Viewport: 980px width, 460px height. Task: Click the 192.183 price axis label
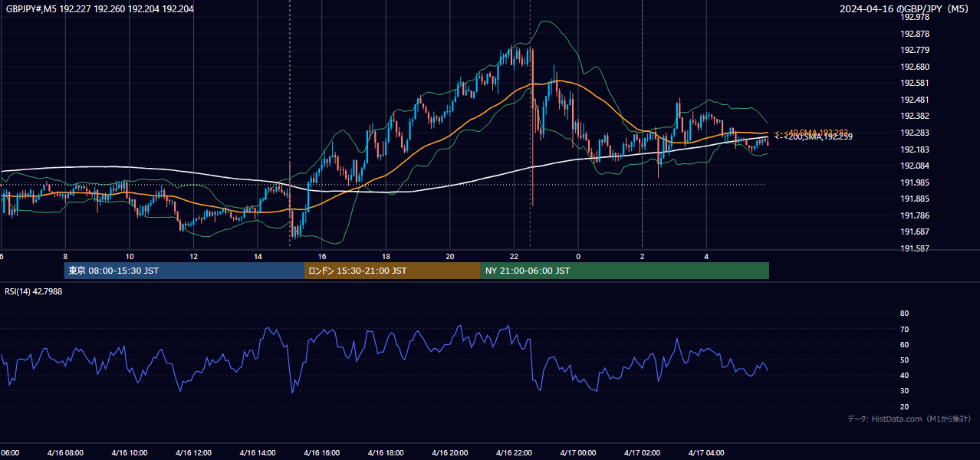click(915, 149)
